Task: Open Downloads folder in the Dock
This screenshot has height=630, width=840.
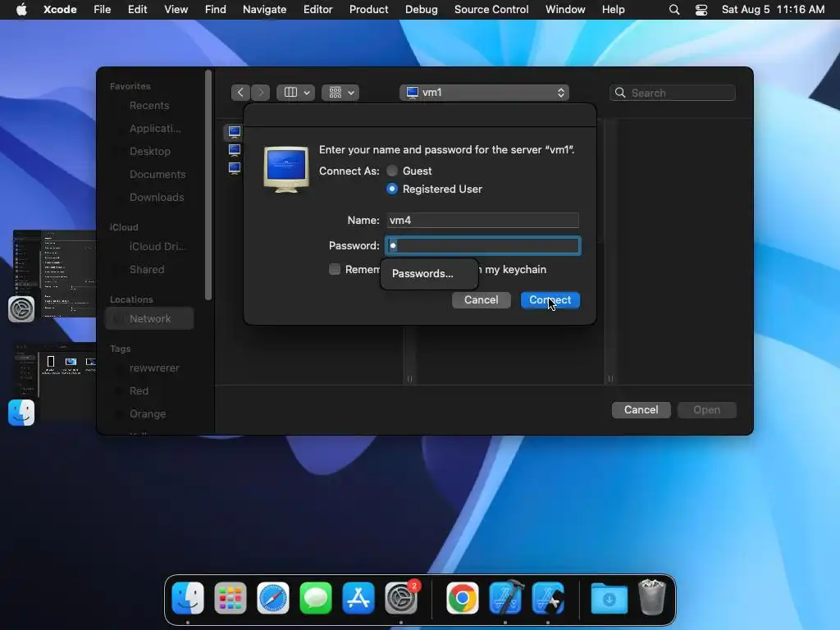Action: (x=609, y=598)
